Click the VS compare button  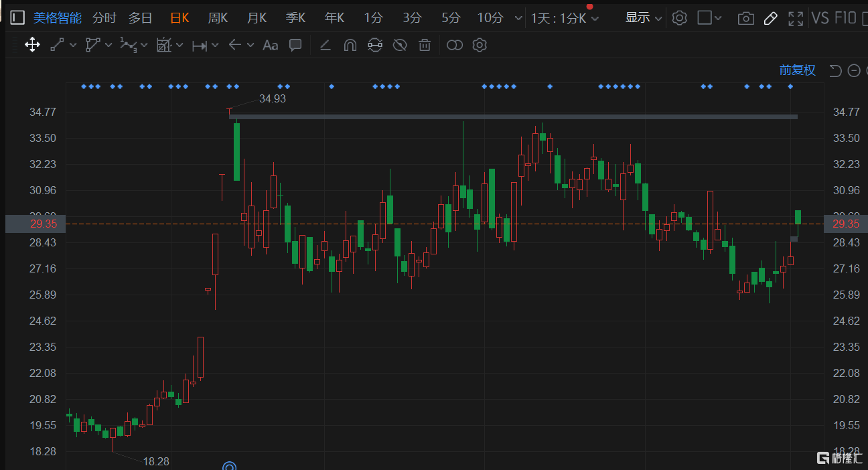click(820, 18)
